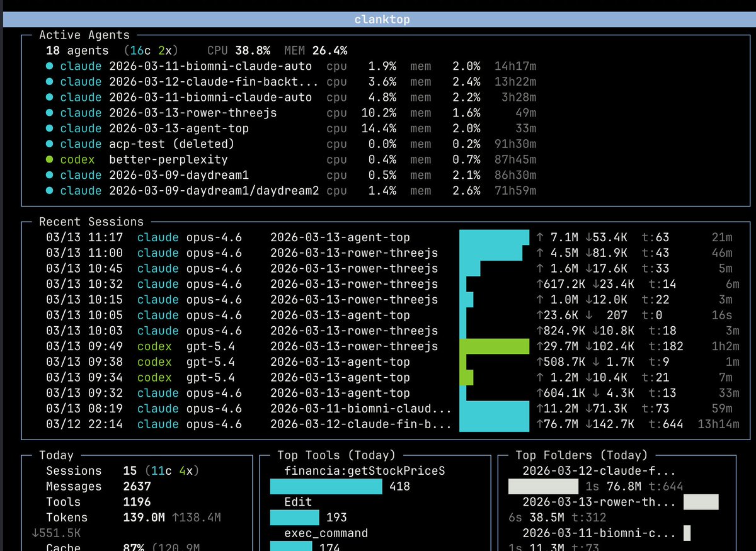The width and height of the screenshot is (756, 551).
Task: Click the status dot for claude-fin-backt... agent
Action: 50,82
